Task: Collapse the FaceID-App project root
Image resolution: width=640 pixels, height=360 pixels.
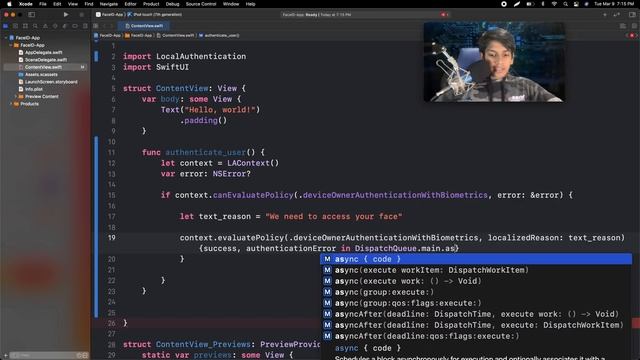Action: tap(6, 38)
